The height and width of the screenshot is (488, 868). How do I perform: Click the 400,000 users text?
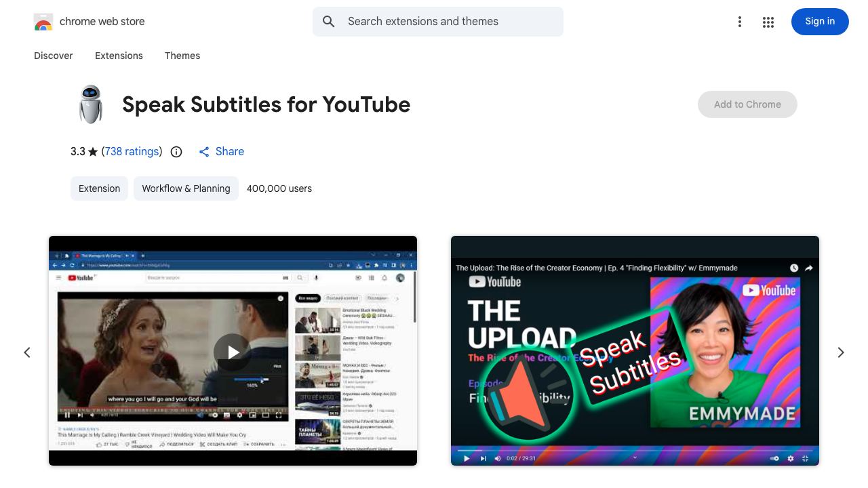[279, 188]
